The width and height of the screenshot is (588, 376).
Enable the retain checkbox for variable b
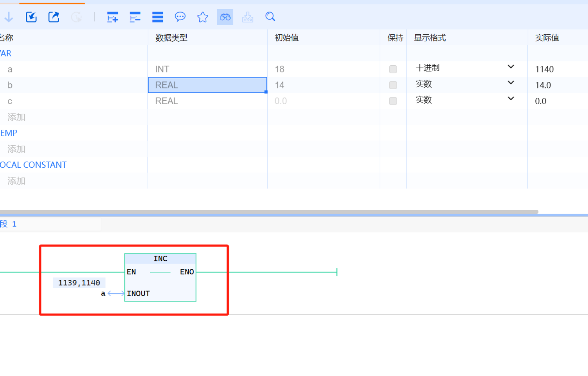(x=393, y=85)
